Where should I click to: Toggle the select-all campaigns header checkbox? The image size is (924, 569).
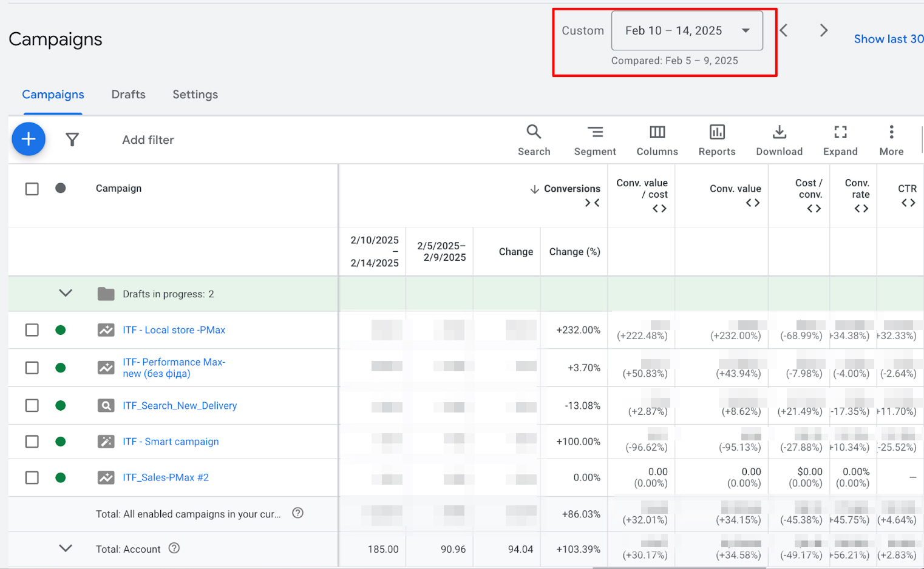(32, 189)
